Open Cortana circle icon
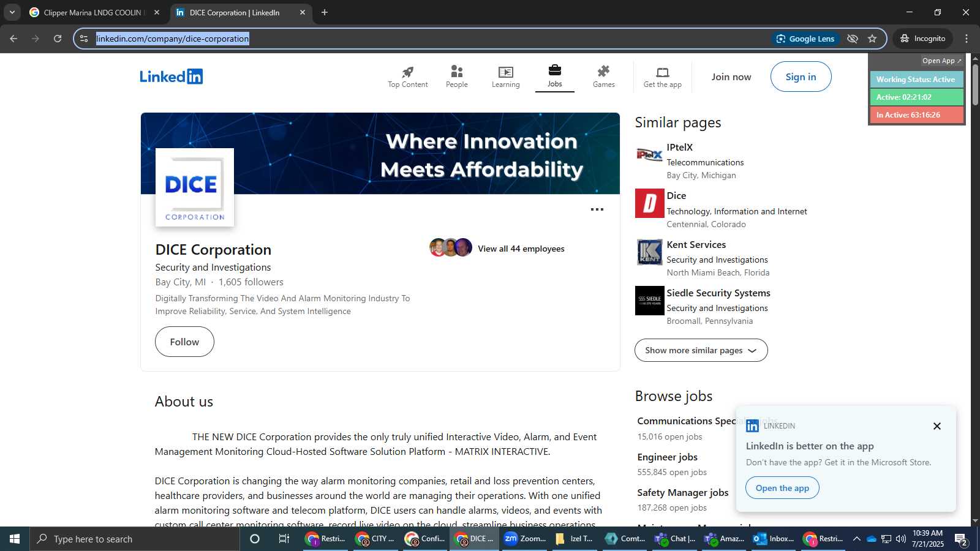 255,539
